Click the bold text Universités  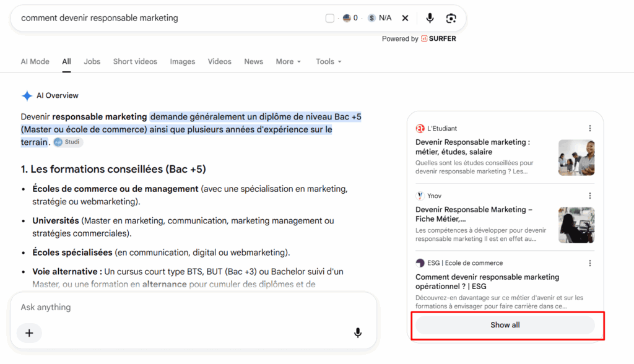click(56, 221)
